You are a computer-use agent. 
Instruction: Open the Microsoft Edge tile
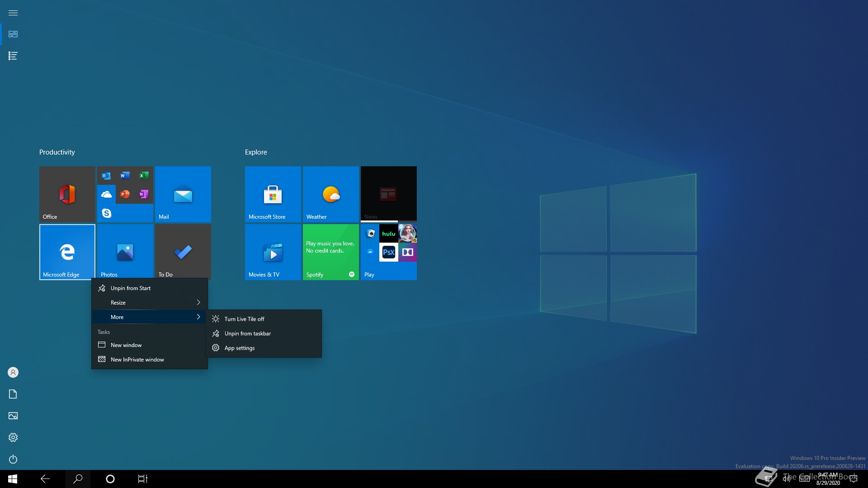pos(67,252)
